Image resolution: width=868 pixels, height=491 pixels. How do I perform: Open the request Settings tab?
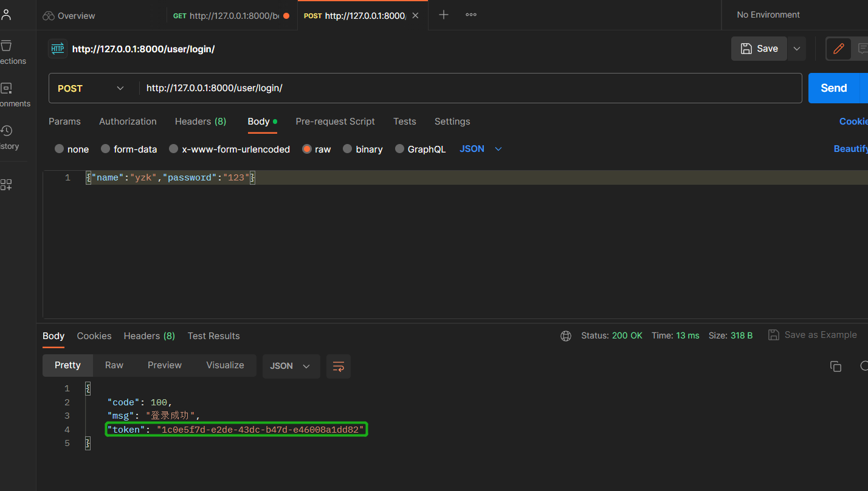point(452,122)
